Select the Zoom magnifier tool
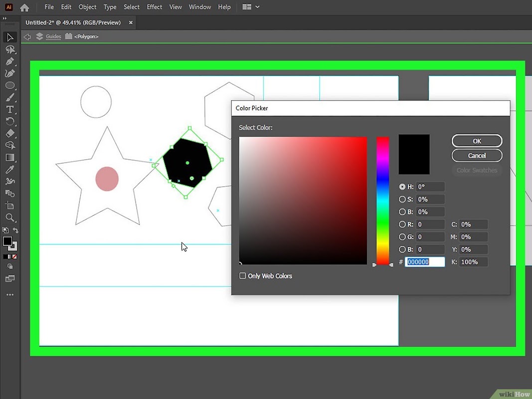 (x=10, y=217)
